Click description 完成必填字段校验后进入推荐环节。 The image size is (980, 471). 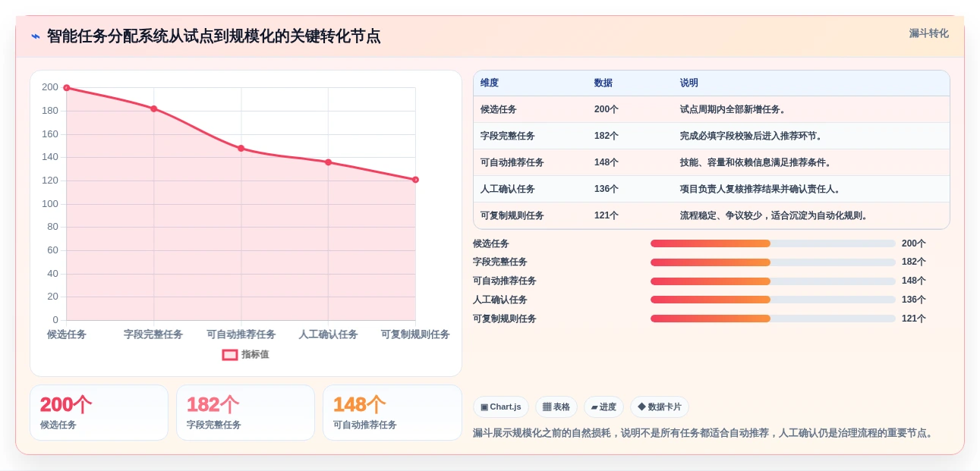point(752,136)
